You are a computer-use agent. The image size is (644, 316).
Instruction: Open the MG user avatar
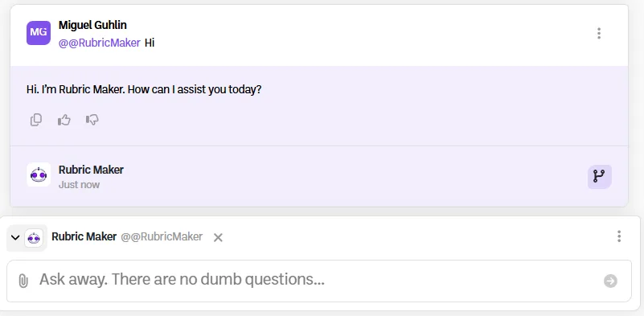coord(39,33)
